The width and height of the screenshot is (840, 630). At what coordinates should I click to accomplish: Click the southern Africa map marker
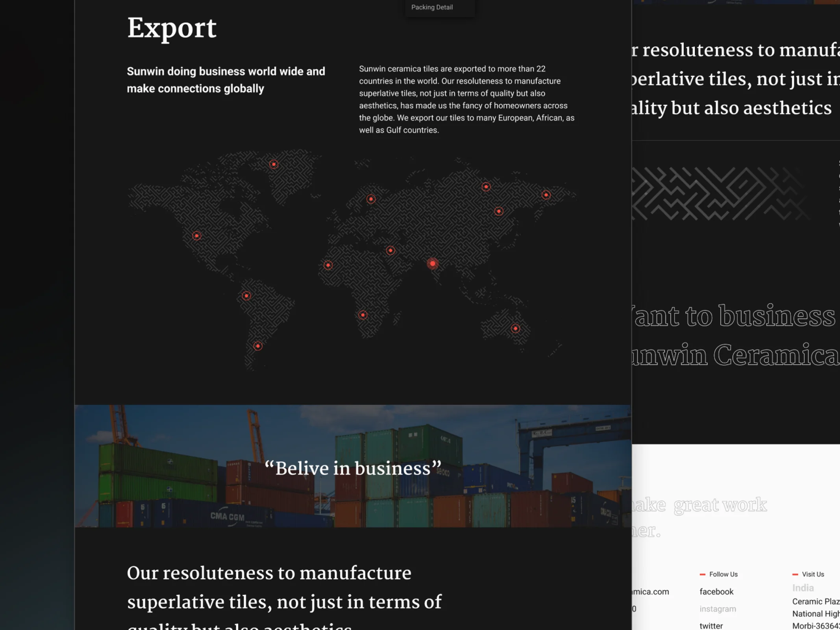(363, 315)
